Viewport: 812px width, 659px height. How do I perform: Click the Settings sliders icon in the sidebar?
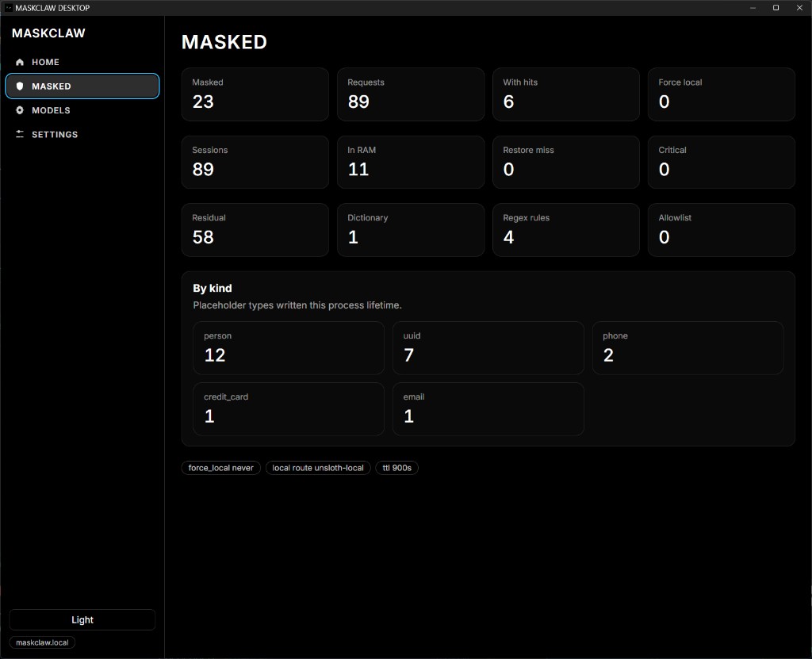coord(20,134)
